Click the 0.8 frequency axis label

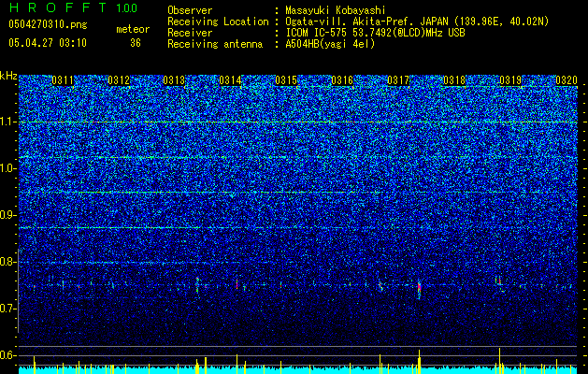pos(8,262)
